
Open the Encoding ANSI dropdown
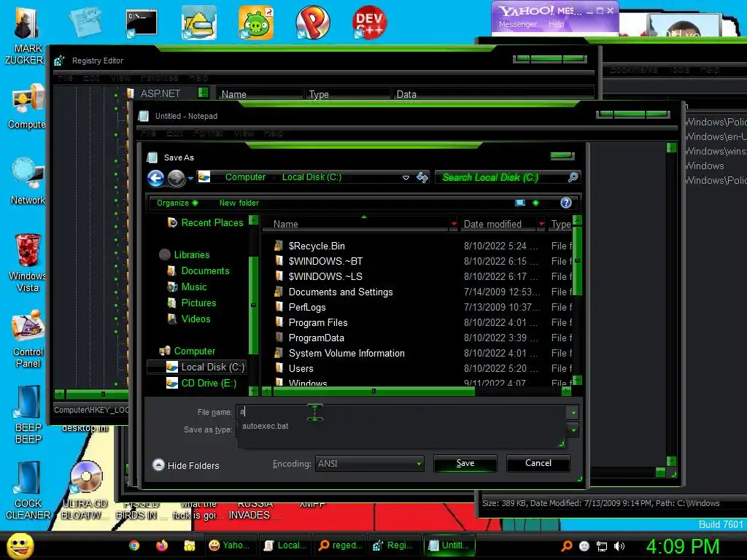[x=370, y=464]
